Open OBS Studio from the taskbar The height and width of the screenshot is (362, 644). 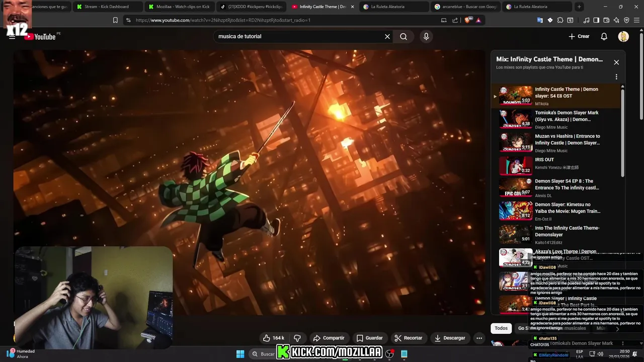coord(389,354)
